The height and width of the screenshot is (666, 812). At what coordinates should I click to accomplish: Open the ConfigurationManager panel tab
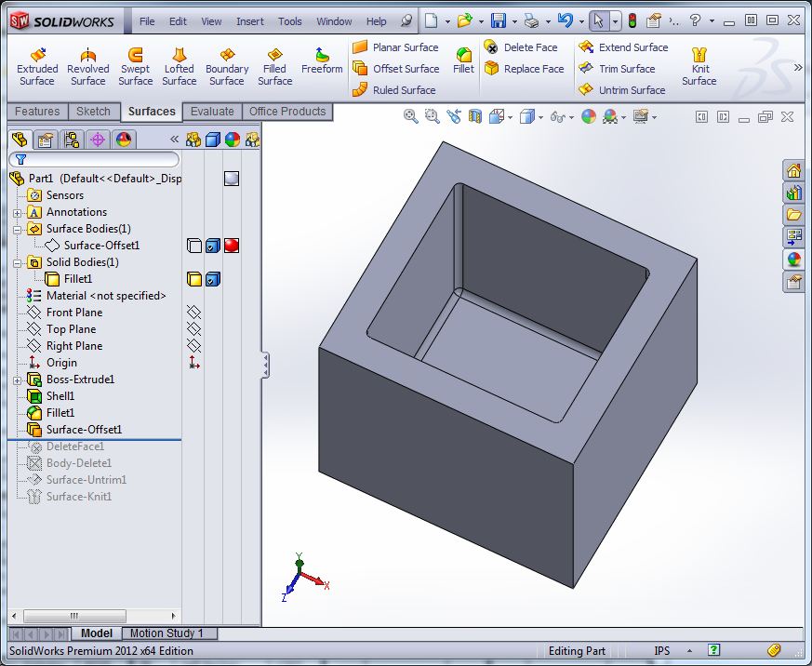tap(71, 140)
